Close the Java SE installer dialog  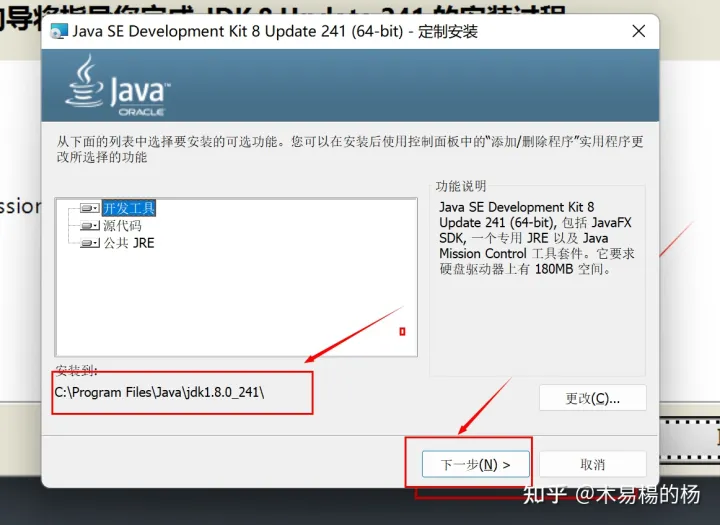[639, 31]
